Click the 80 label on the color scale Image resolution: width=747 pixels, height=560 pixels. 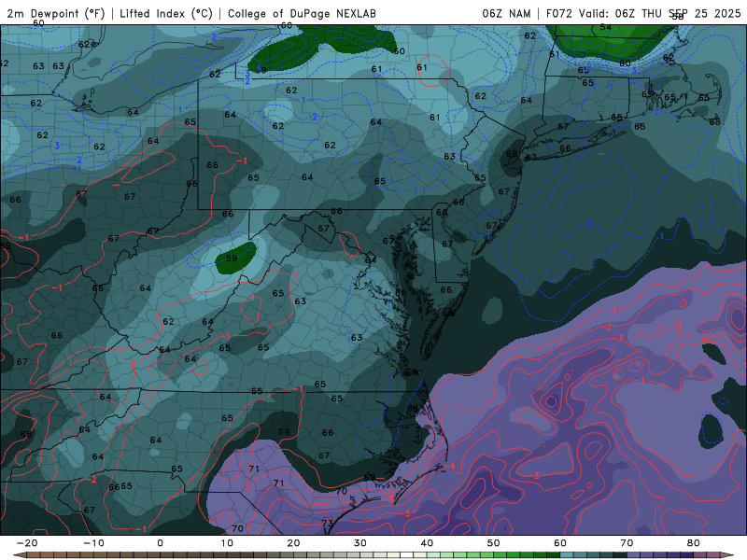click(x=694, y=543)
